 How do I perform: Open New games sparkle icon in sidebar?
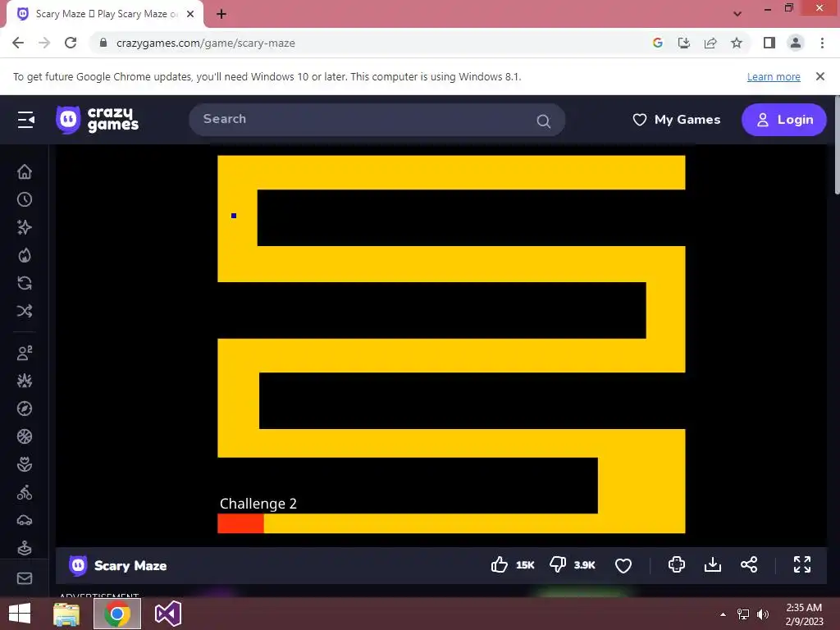(x=25, y=227)
